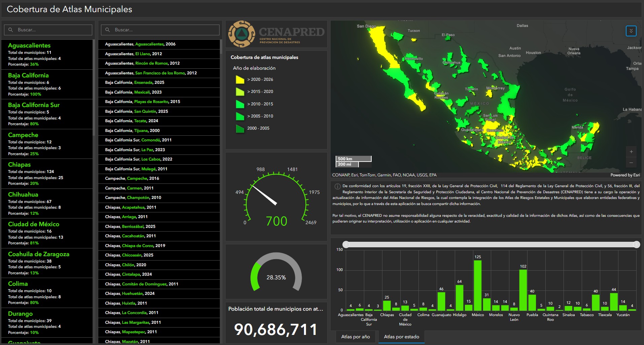Click the row Aguascalientes, Aguascalientes, 2006

[159, 44]
